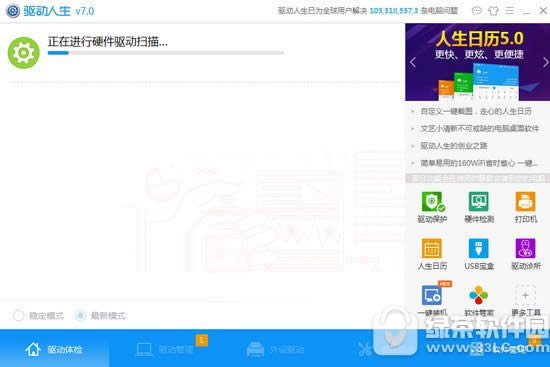Open the main menu hamburger icon
Viewport: 550px width, 367px height.
(x=510, y=11)
